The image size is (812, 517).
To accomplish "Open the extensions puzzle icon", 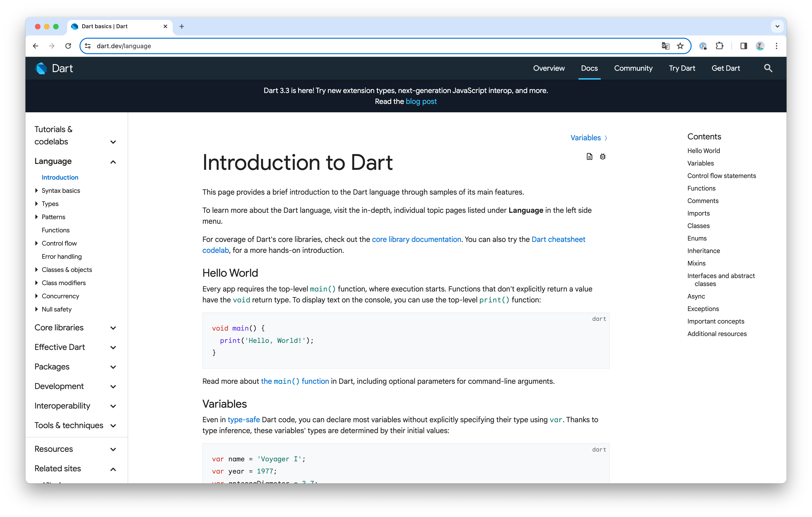I will tap(719, 46).
